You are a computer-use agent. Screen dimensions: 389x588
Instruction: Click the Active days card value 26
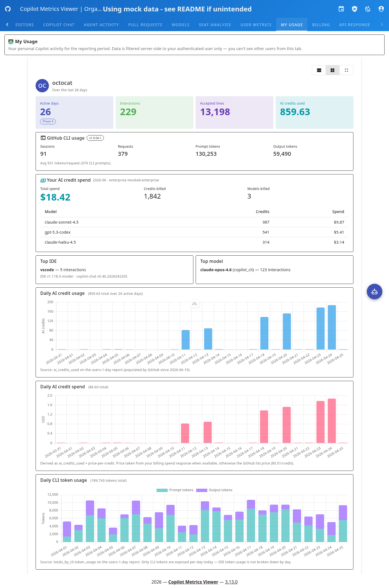point(45,112)
